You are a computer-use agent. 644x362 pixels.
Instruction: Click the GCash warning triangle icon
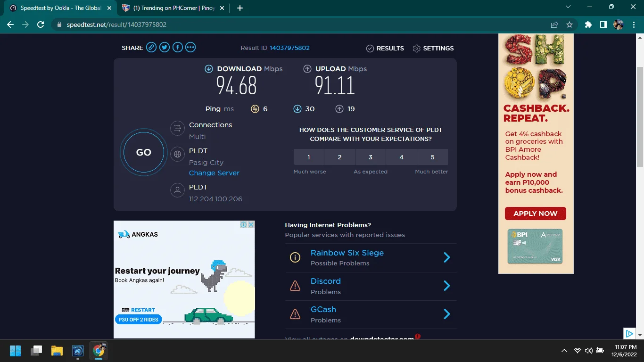295,314
